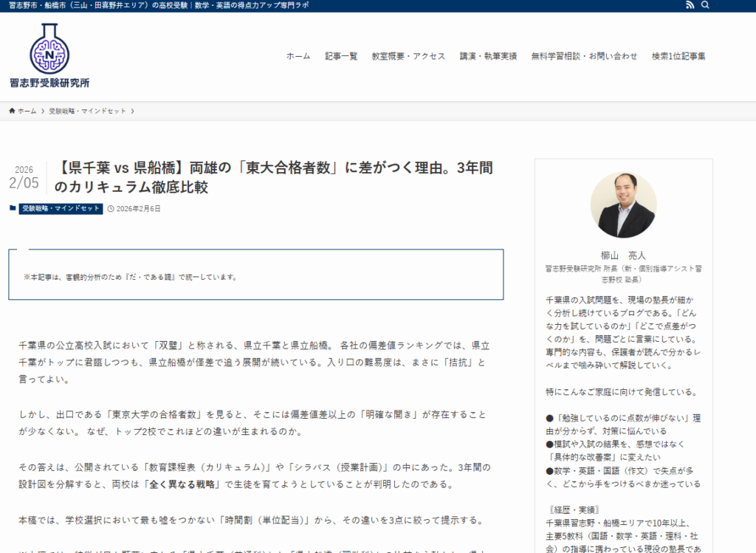Click the chevron after breadcrumb 受験戦略・マインドセット
Screen dimensions: 756x553
tap(133, 111)
